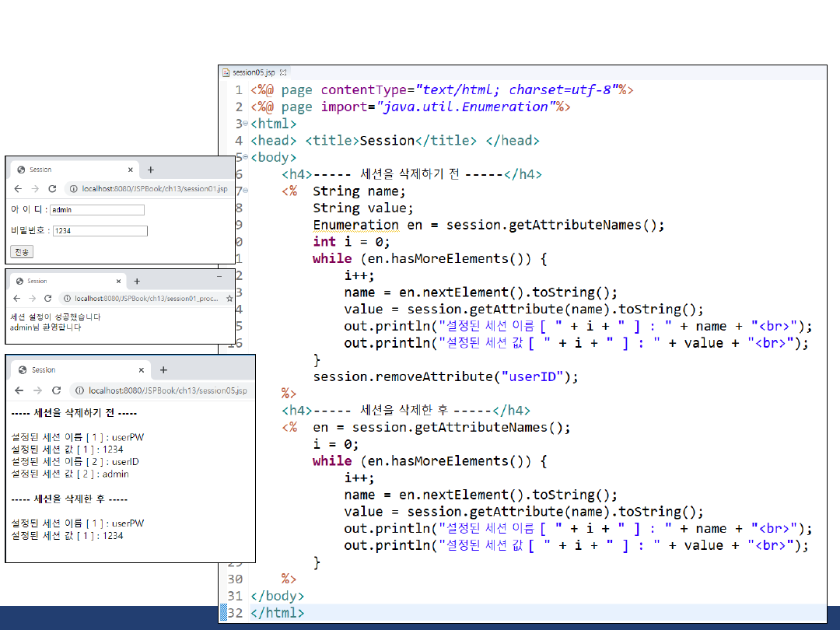This screenshot has height=630, width=840.
Task: Click plus icon to add tab in session01.jsp window
Action: click(151, 170)
